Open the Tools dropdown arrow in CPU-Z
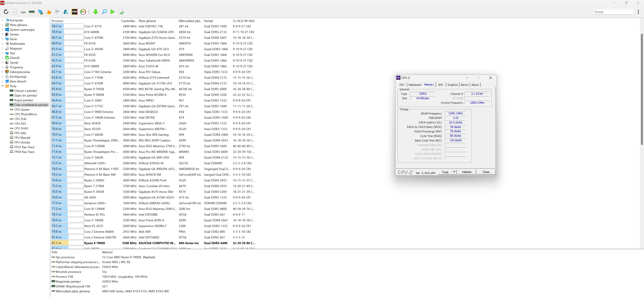The image size is (644, 297). click(x=454, y=172)
